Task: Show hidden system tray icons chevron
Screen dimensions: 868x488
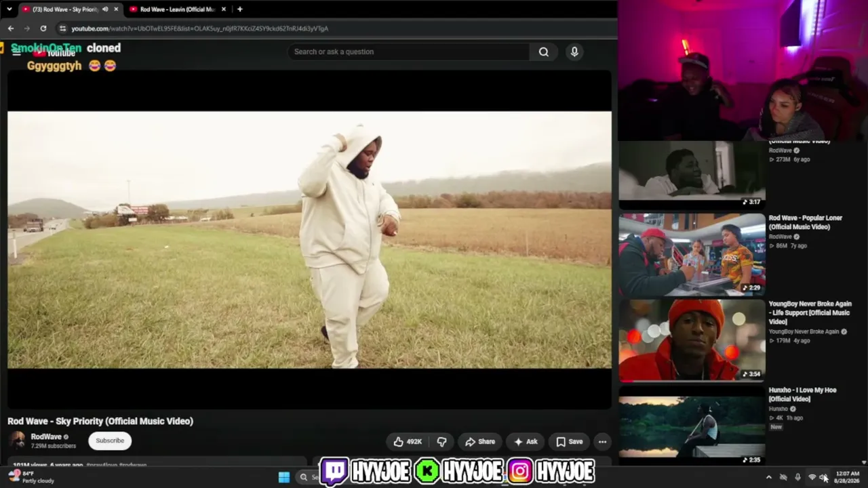Action: 768,477
